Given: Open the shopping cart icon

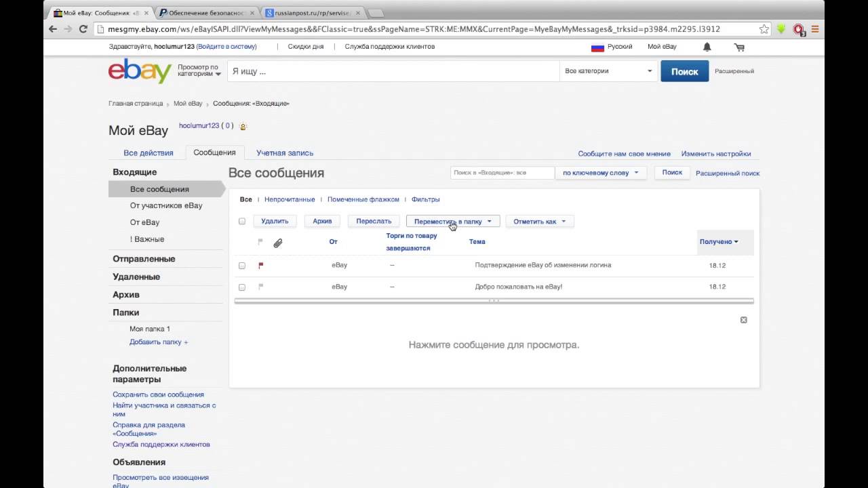Looking at the screenshot, I should [739, 47].
